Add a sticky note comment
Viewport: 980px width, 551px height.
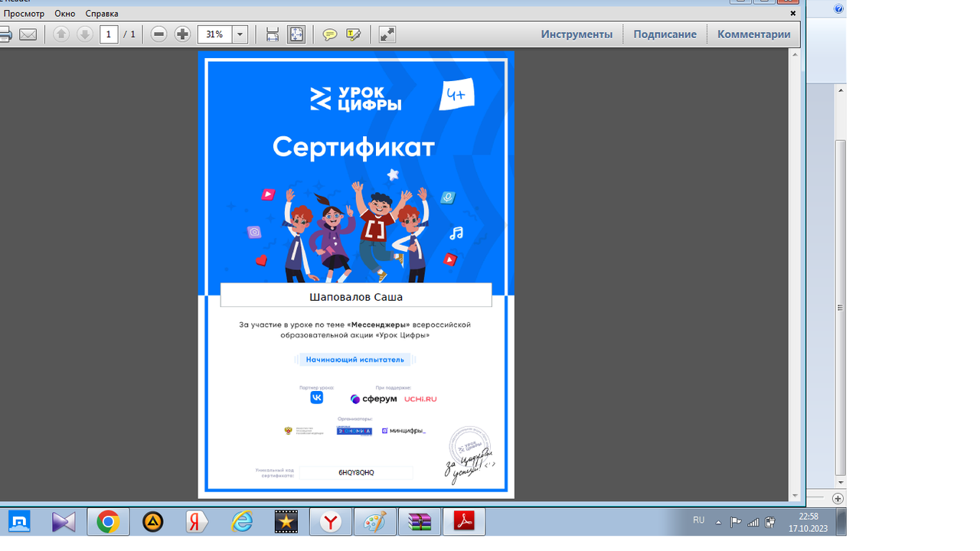(x=329, y=34)
